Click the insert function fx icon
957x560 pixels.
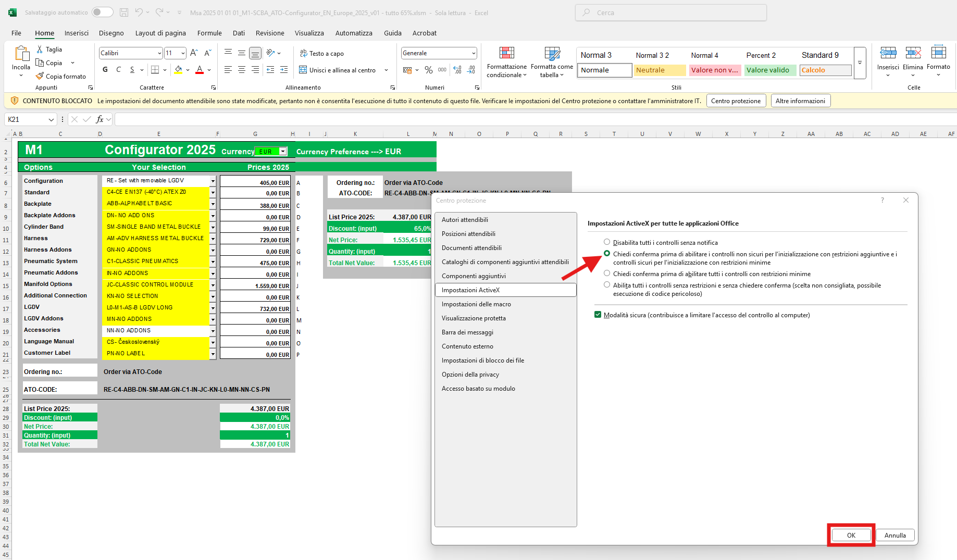point(100,120)
